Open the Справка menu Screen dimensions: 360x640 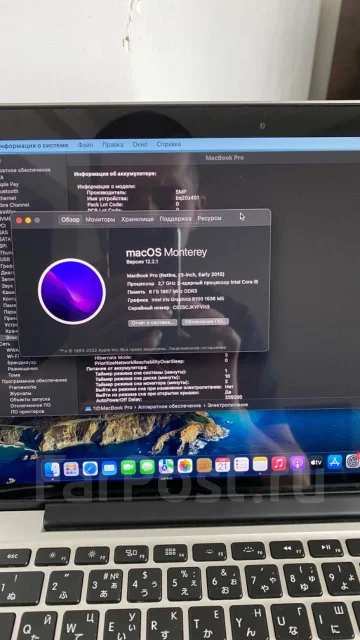point(169,144)
